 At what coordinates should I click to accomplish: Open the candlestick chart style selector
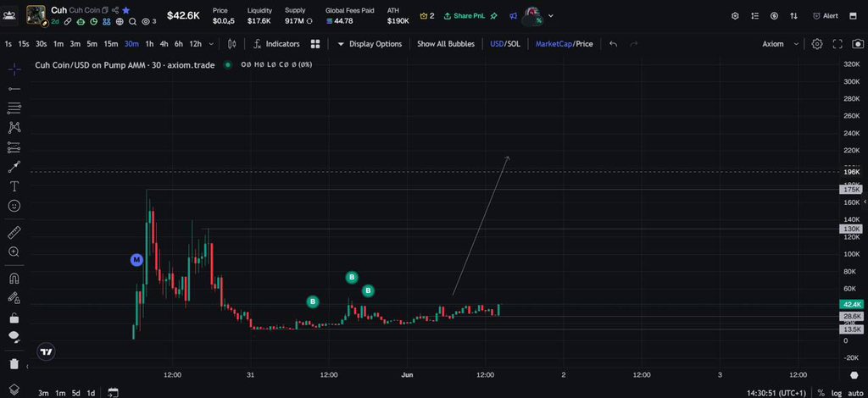coord(232,44)
